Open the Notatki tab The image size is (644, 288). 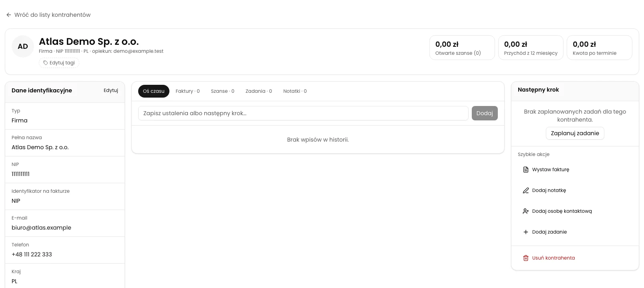pos(295,91)
